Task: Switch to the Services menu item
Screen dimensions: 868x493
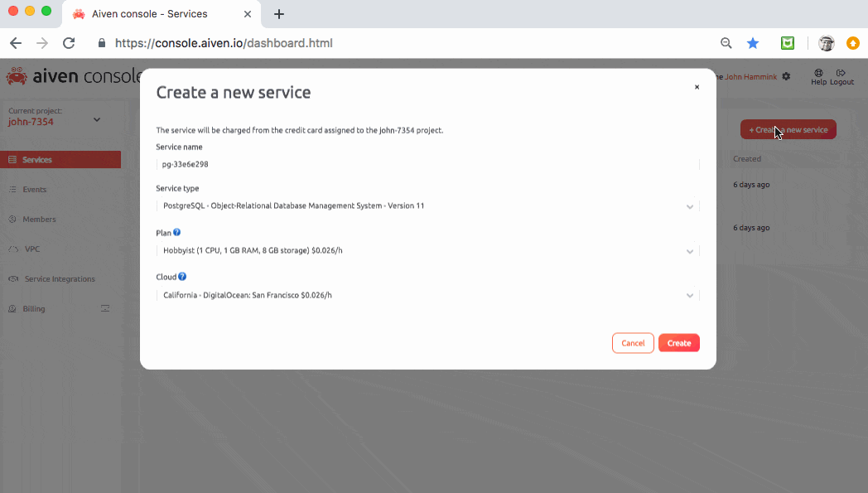Action: point(37,159)
